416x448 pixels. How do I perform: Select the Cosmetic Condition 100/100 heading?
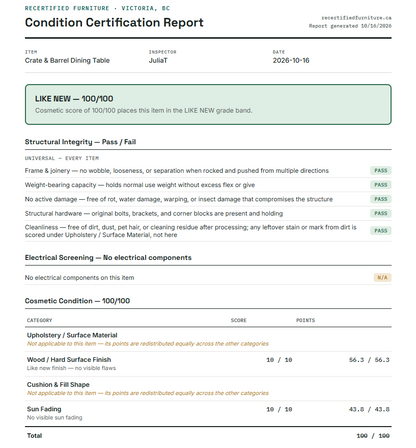click(x=77, y=301)
